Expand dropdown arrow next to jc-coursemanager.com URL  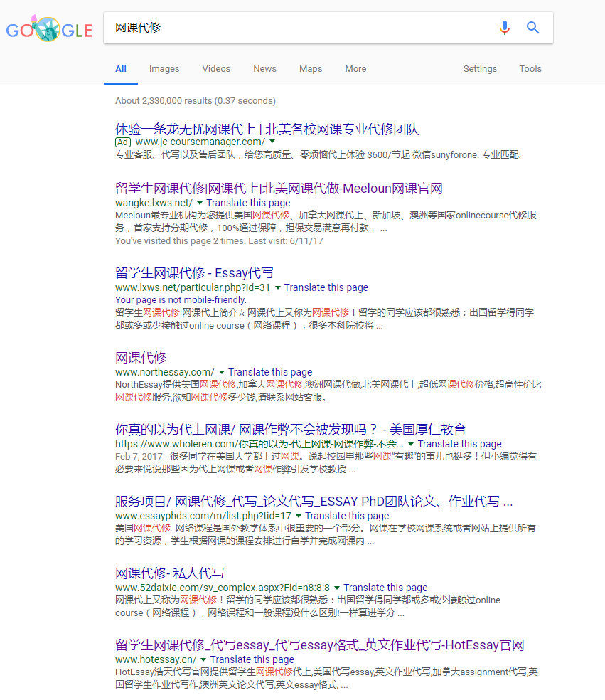tap(272, 142)
